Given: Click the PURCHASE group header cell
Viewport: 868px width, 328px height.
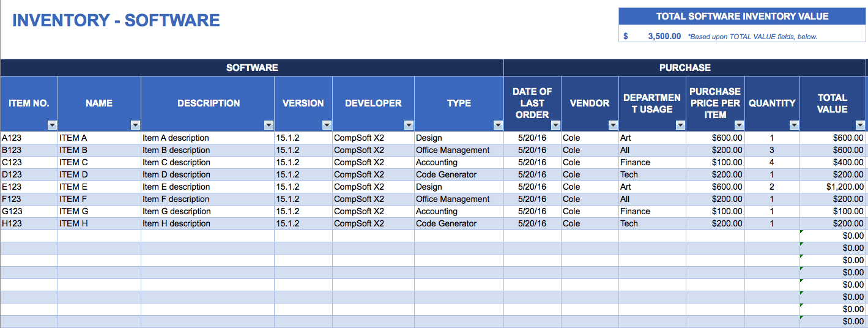Looking at the screenshot, I should 684,68.
